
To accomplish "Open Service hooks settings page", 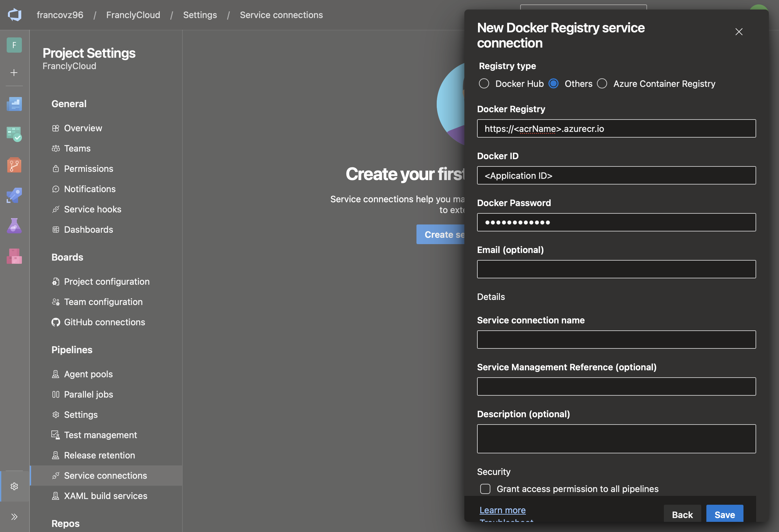I will point(93,209).
